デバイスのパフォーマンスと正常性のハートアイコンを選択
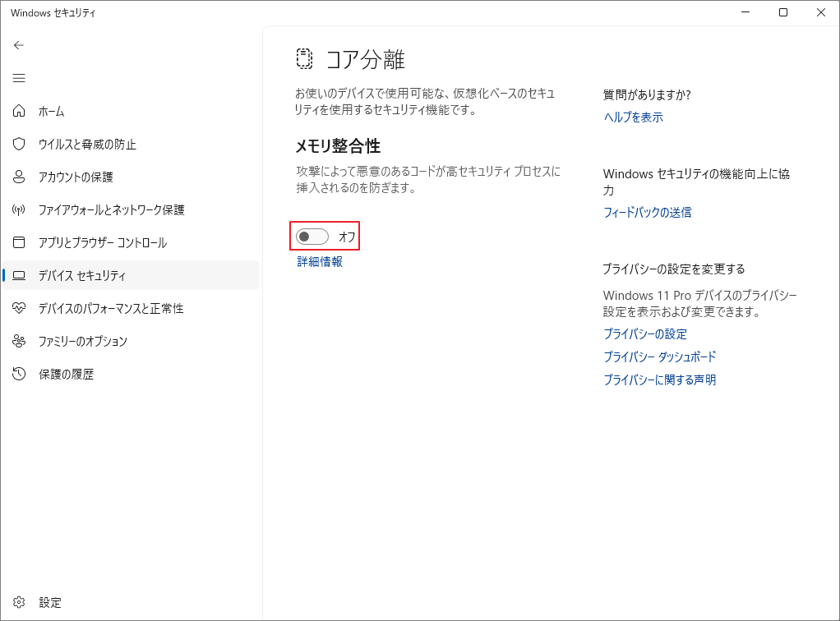 point(19,308)
